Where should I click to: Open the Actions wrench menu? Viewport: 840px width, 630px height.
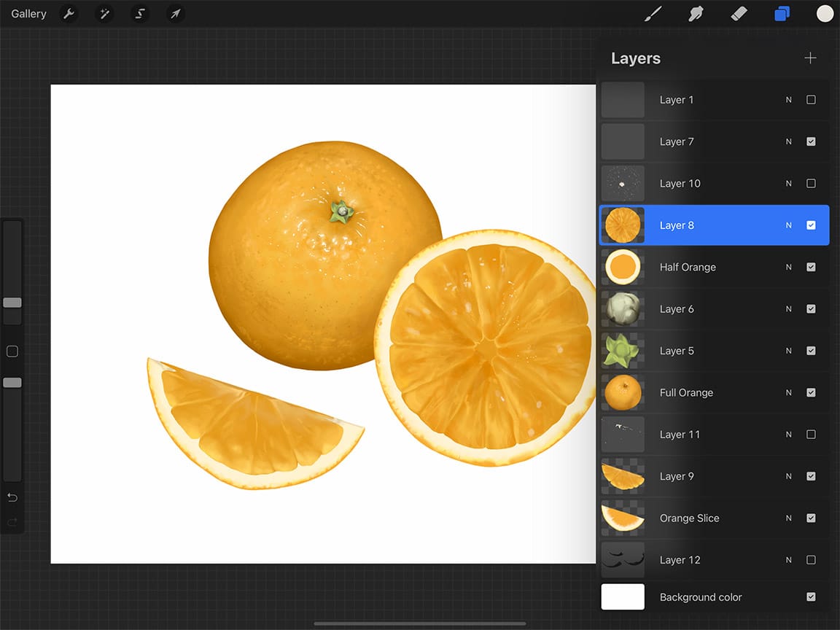pos(69,13)
